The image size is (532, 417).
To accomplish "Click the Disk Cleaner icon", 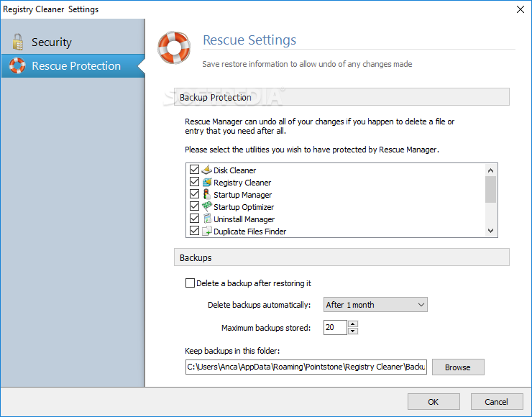I will (206, 169).
